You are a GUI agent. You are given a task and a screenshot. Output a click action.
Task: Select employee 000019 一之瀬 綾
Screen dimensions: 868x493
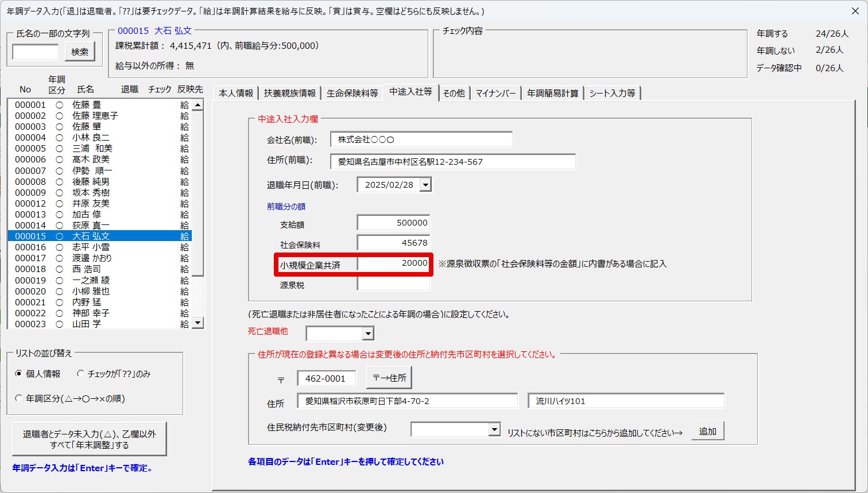point(91,280)
